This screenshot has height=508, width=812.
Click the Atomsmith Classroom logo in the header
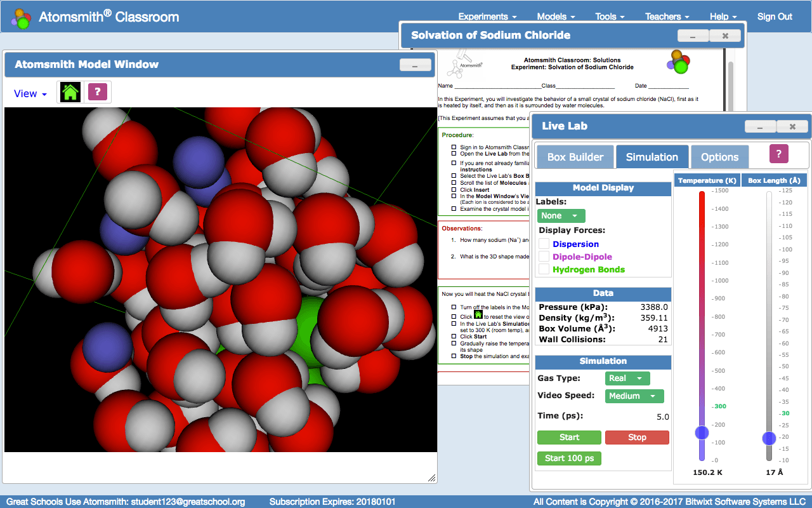click(x=21, y=19)
